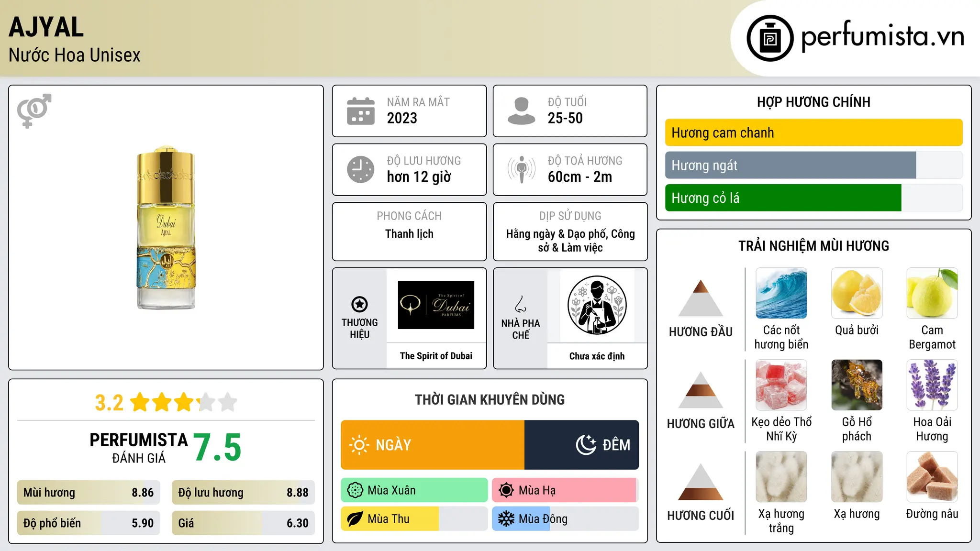The image size is (980, 551).
Task: Click the person icon beside Độ tuổi
Action: [522, 111]
